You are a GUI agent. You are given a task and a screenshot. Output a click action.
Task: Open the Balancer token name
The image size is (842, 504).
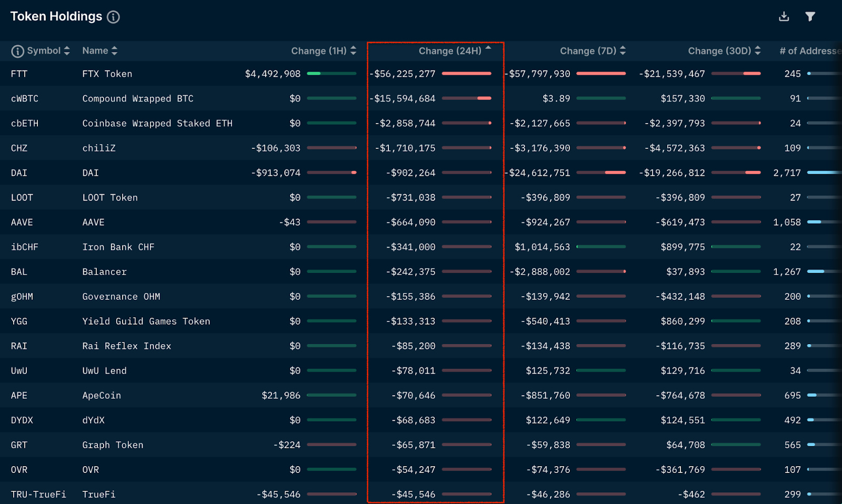[104, 271]
